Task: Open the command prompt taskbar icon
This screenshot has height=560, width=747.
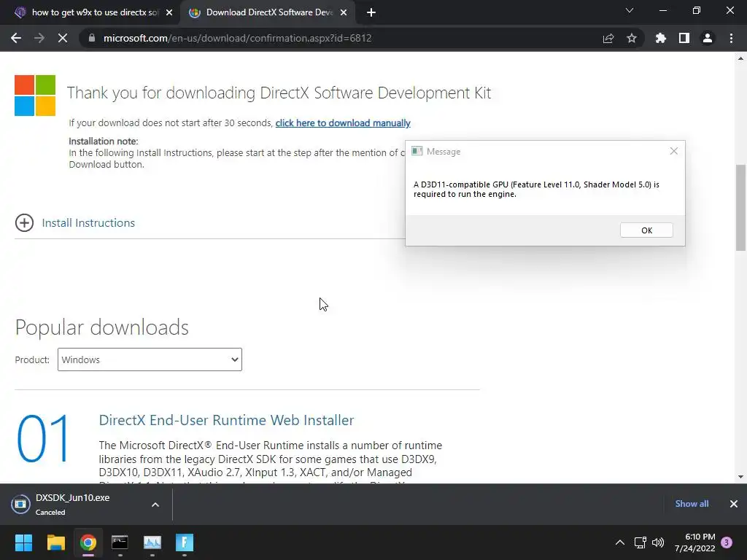Action: point(120,542)
